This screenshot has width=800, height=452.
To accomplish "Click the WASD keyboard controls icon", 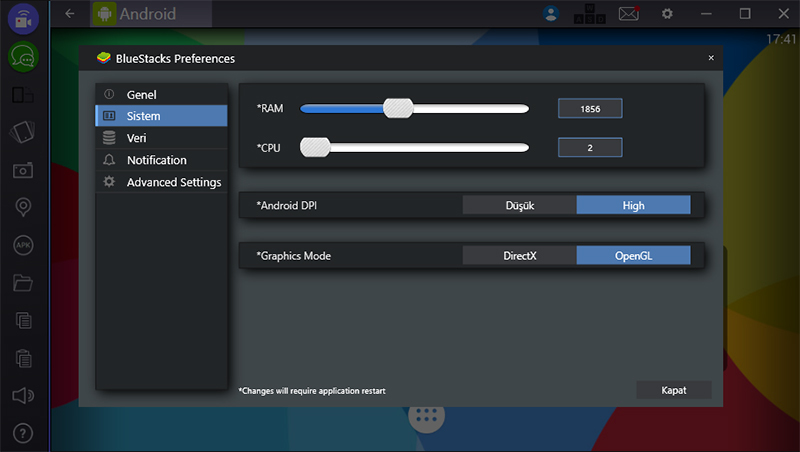I will pyautogui.click(x=590, y=14).
